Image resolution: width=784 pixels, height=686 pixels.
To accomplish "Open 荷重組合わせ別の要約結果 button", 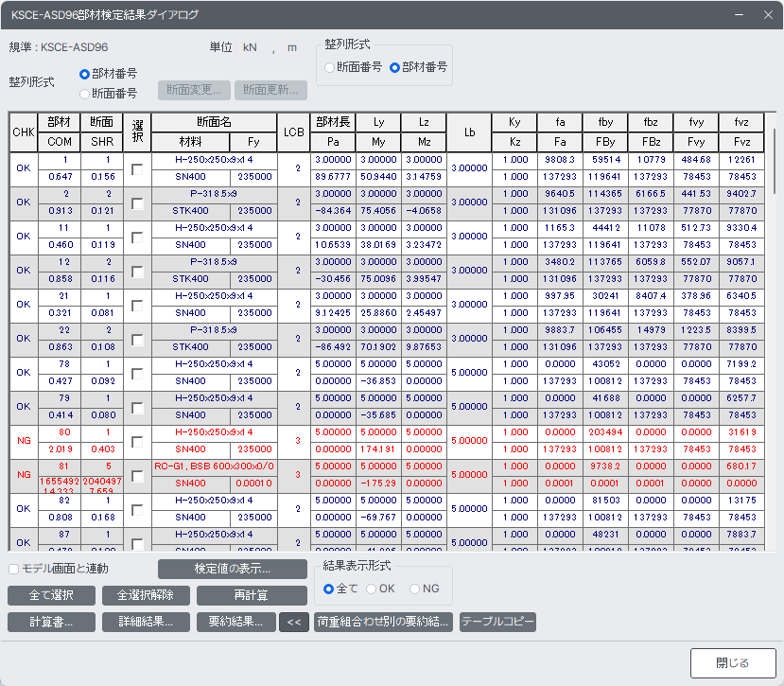I will tap(384, 622).
